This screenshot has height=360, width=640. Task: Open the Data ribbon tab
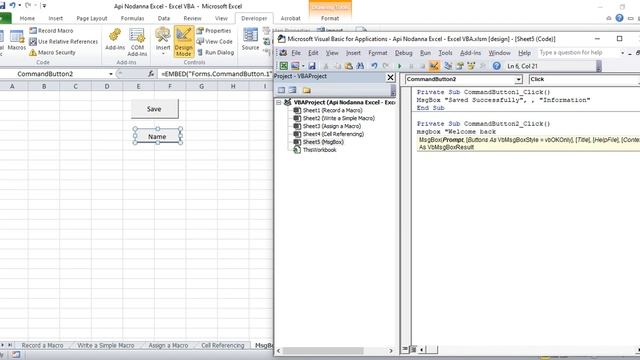point(164,18)
